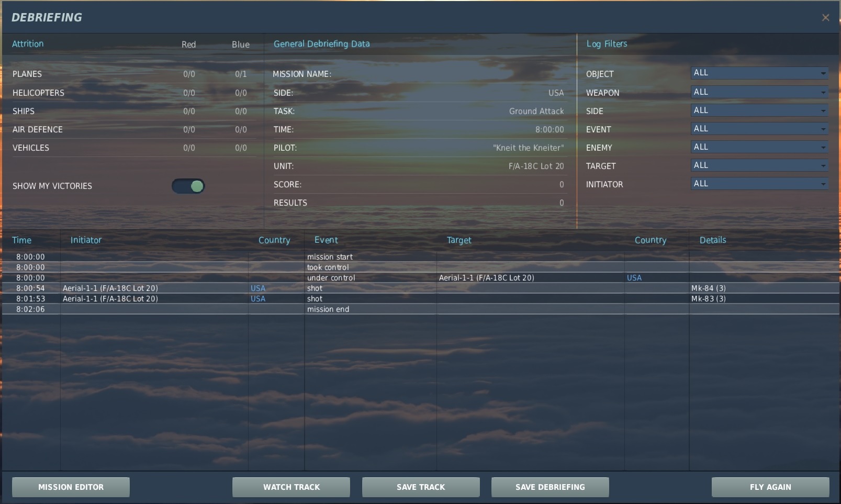Sort log by Initiator column header
The height and width of the screenshot is (504, 841).
tap(86, 240)
